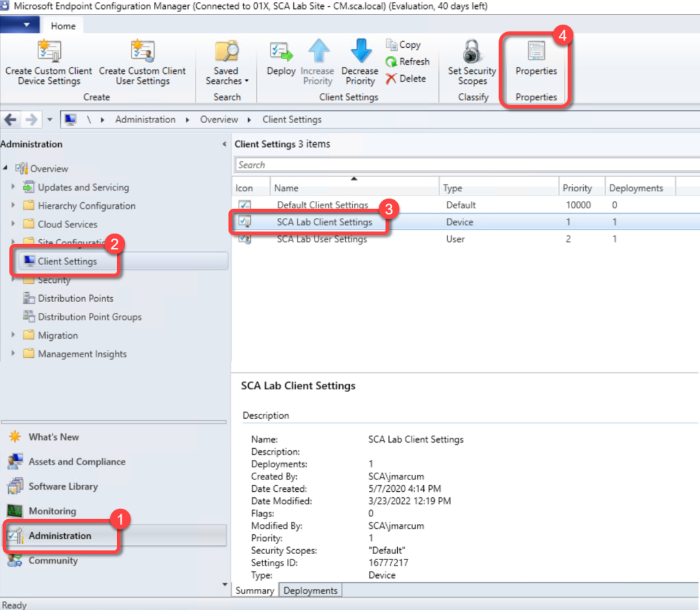
Task: Open the Saved Searches dropdown
Action: point(226,76)
